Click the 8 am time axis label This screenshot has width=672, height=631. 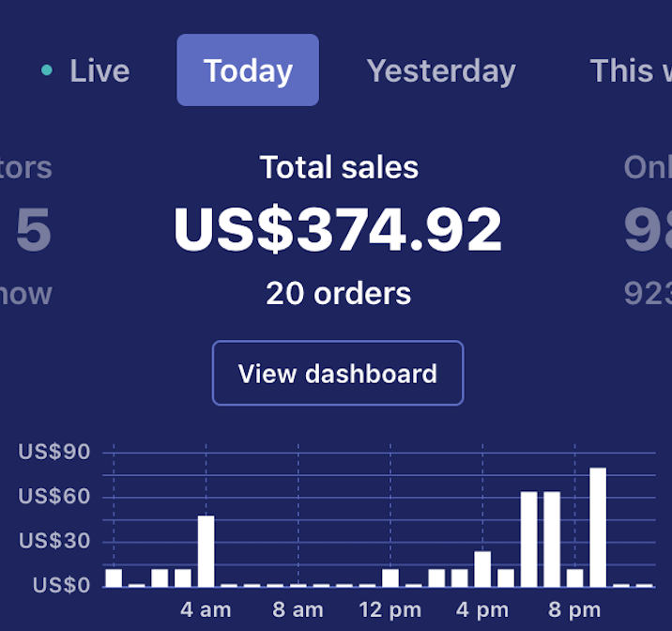pyautogui.click(x=298, y=609)
